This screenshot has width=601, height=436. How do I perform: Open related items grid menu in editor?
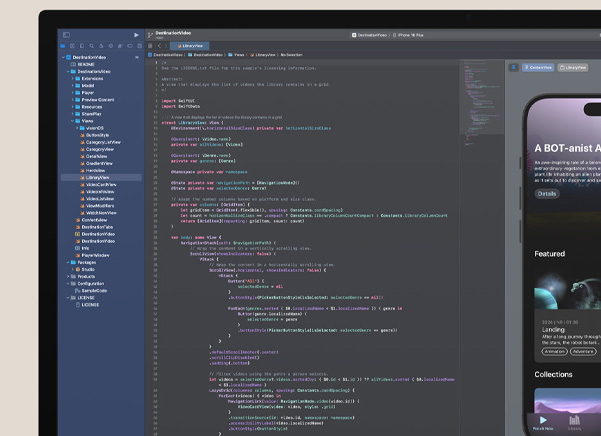click(x=150, y=46)
